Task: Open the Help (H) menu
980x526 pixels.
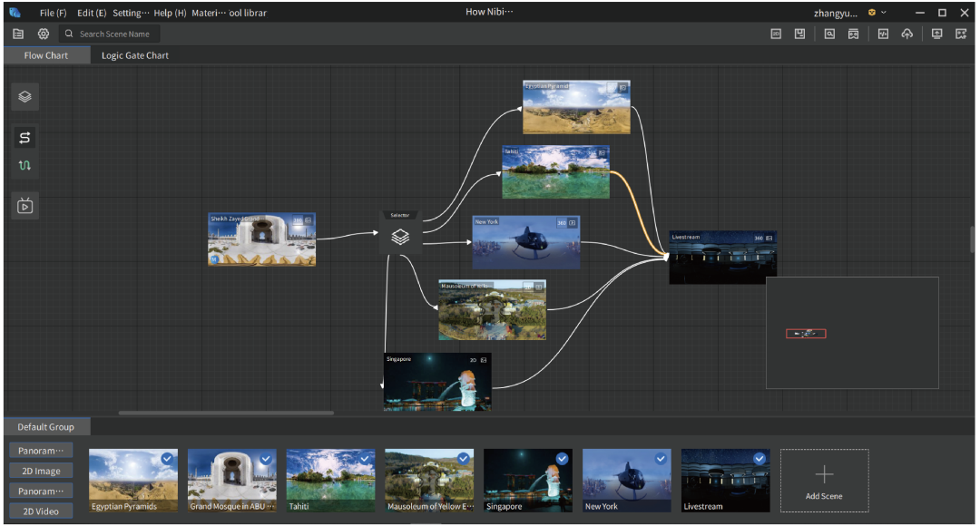Action: click(170, 13)
